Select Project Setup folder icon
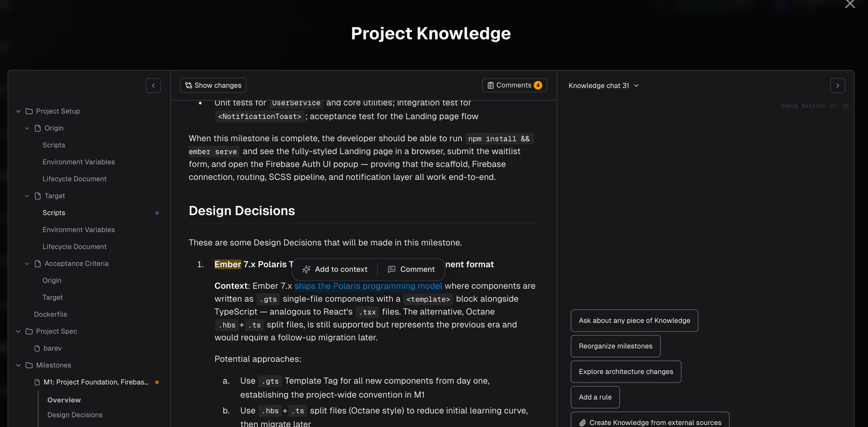The image size is (868, 427). 29,111
